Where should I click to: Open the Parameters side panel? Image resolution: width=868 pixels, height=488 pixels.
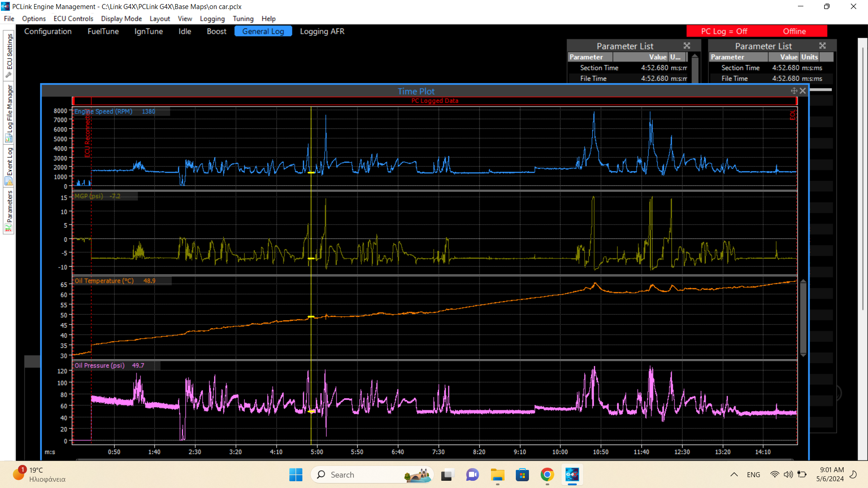coord(9,211)
